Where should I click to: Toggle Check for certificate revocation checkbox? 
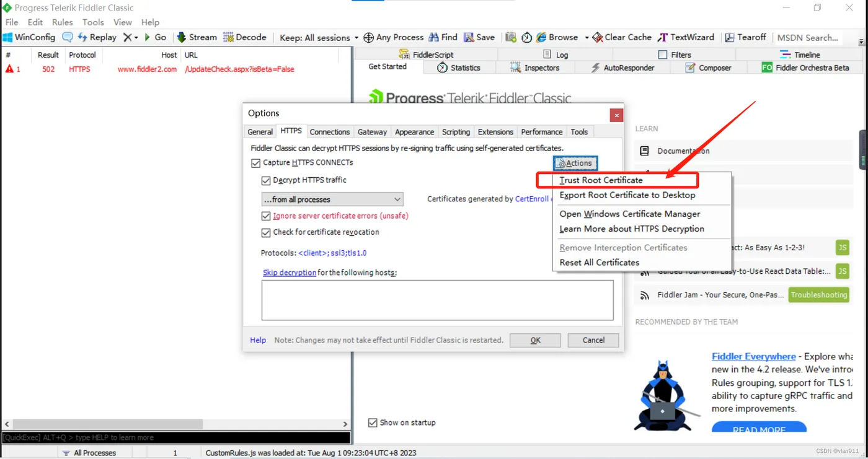click(266, 232)
